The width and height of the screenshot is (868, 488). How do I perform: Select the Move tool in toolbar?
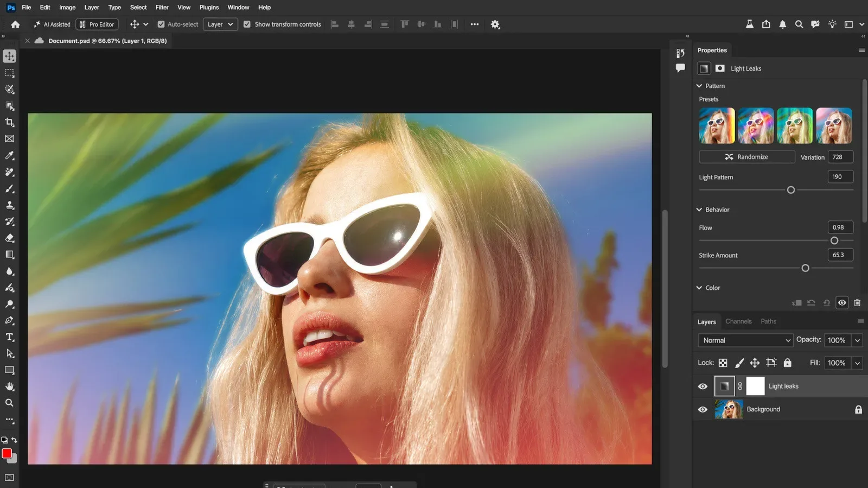pyautogui.click(x=9, y=56)
